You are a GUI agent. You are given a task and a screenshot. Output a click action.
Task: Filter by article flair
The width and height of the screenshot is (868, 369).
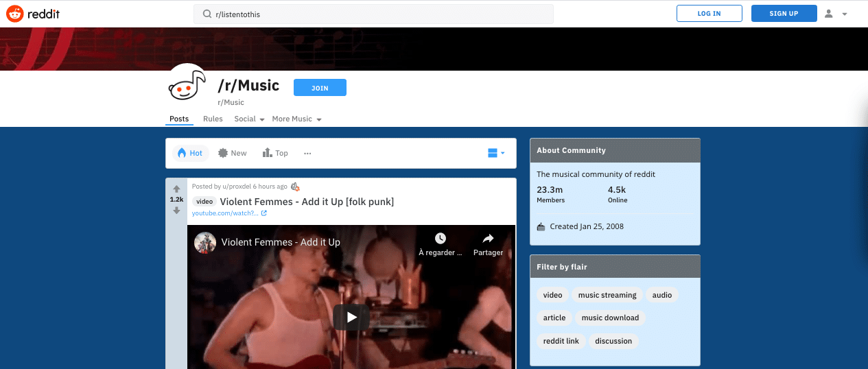point(554,318)
